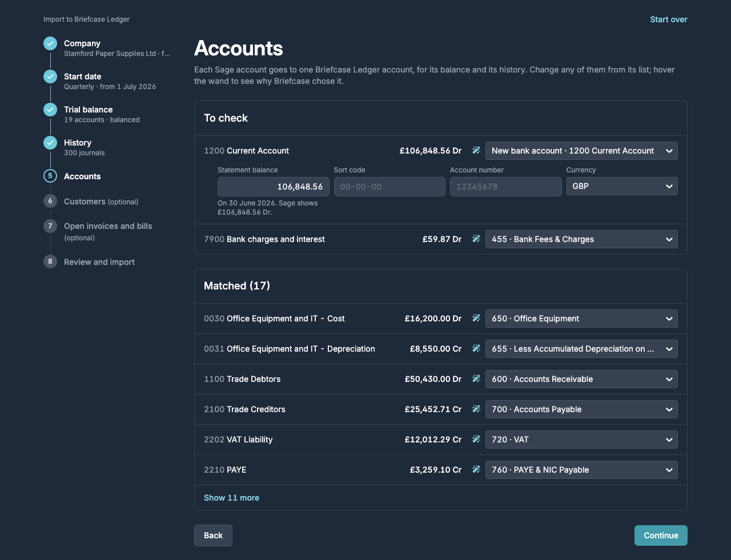Click the Start over link
731x560 pixels.
pos(669,19)
